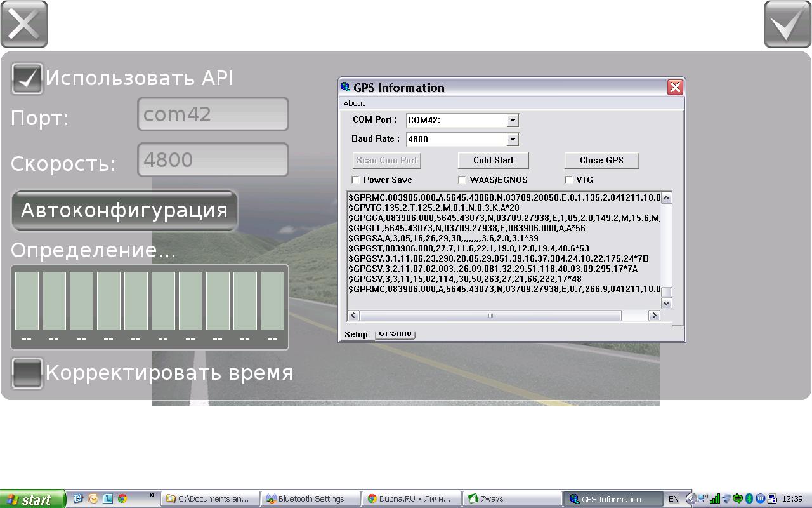Enable the Корректировать время checkbox
Viewport: 812px width, 508px height.
[x=27, y=373]
